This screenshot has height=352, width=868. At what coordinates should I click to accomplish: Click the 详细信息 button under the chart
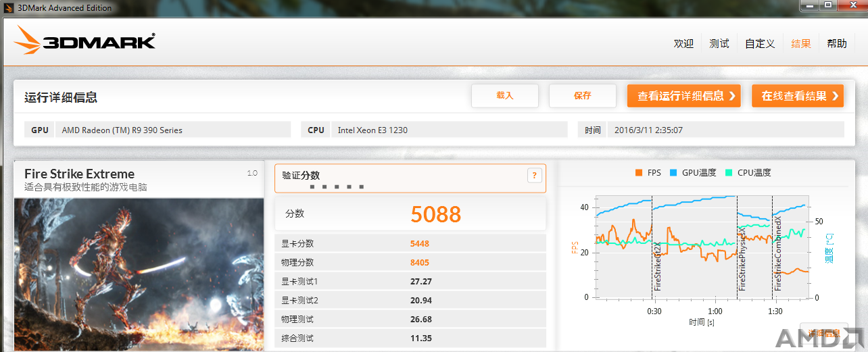823,332
